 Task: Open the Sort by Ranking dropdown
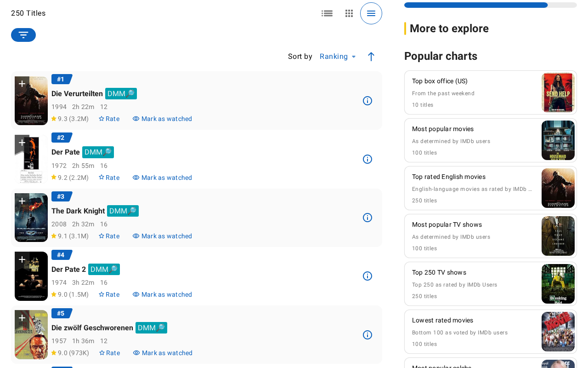click(338, 56)
